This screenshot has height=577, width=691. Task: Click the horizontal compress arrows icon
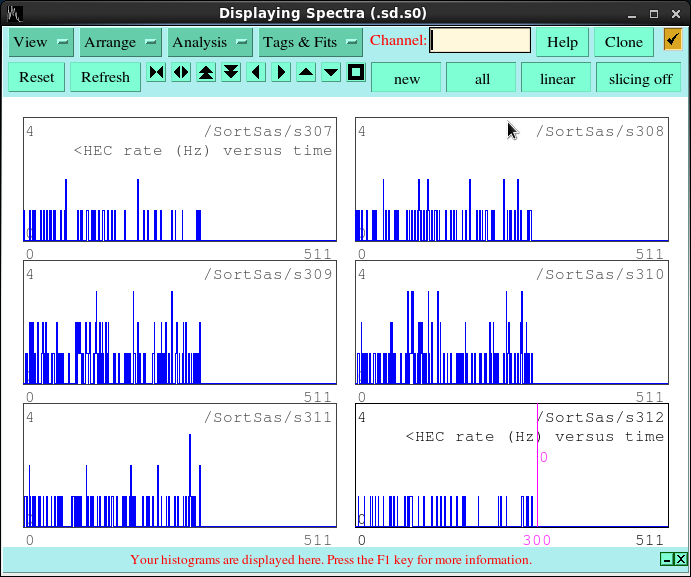[156, 73]
